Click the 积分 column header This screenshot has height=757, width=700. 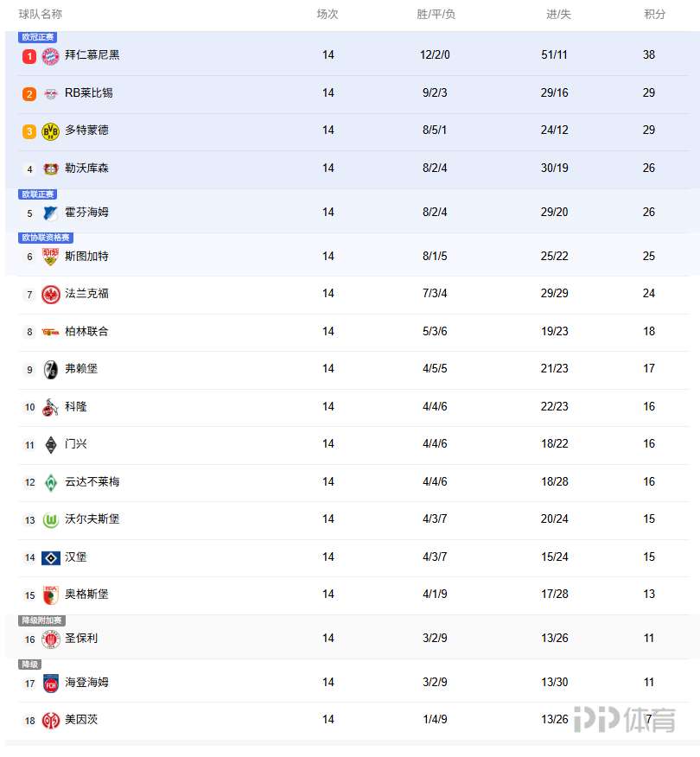pos(654,15)
